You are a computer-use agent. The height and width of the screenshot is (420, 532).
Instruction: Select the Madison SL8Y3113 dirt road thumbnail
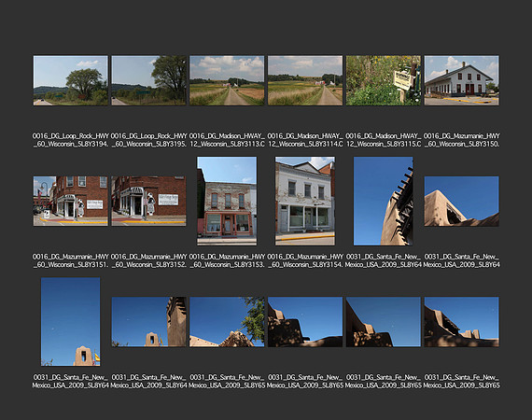coord(227,80)
